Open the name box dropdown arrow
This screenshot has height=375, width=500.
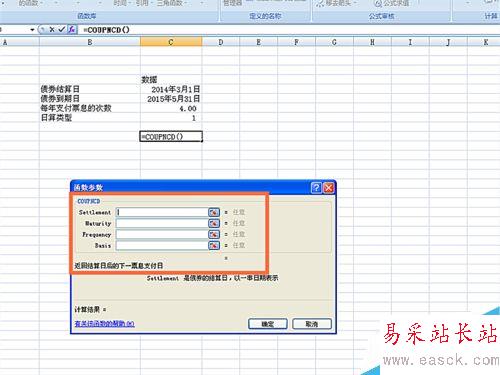pyautogui.click(x=32, y=30)
